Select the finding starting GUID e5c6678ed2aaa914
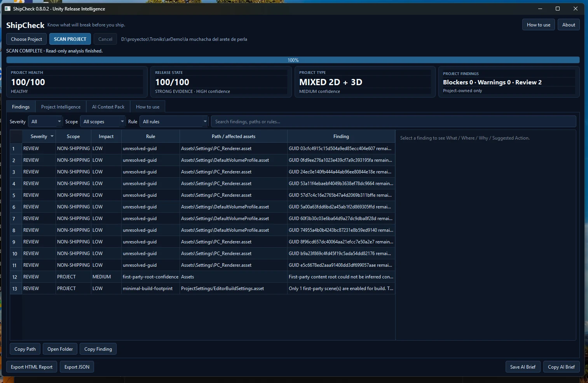 click(x=341, y=265)
